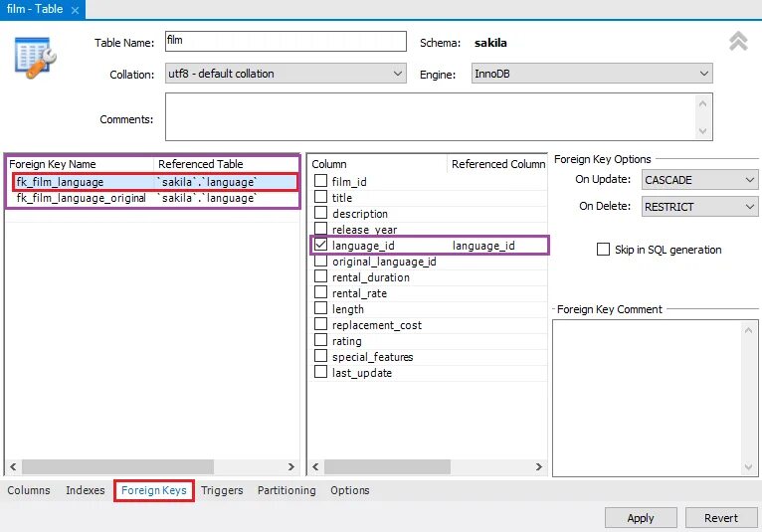Viewport: 762px width, 532px height.
Task: Click the Referenced Column header
Action: click(x=498, y=164)
